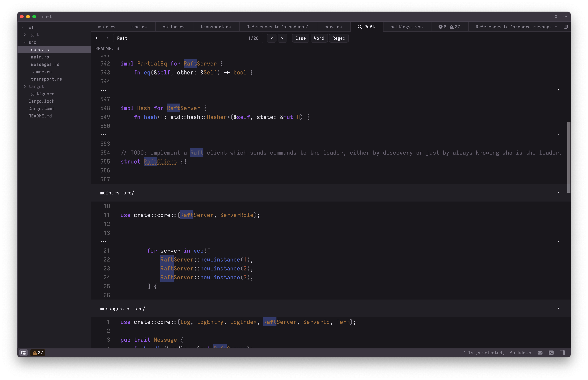The width and height of the screenshot is (588, 380).
Task: Expand the ellipsis after line 544
Action: (x=103, y=90)
